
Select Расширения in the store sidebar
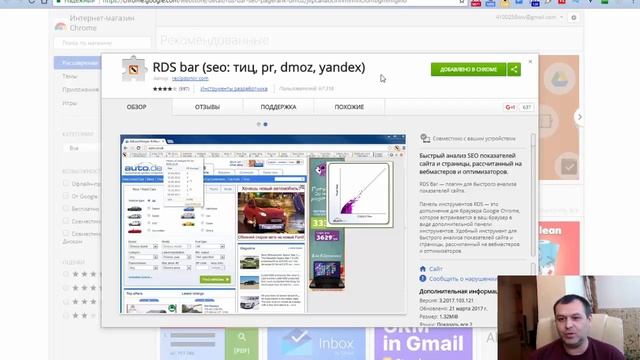[78, 63]
